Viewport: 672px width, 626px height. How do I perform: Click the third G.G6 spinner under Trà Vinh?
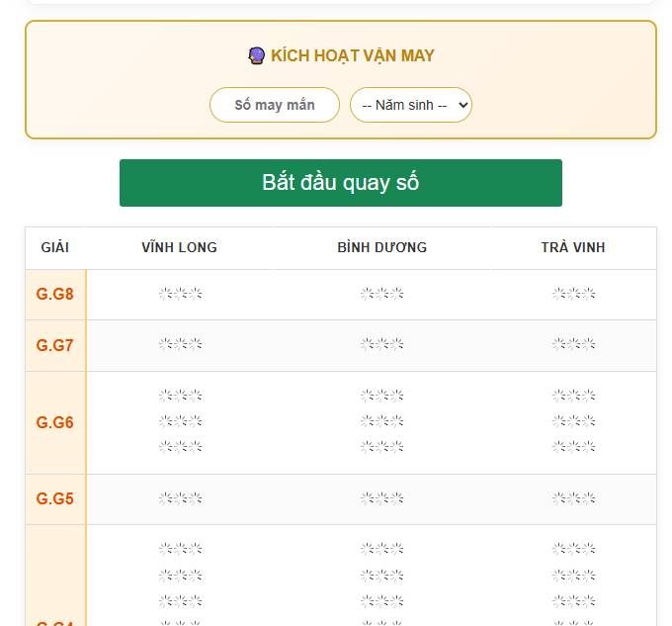click(573, 447)
